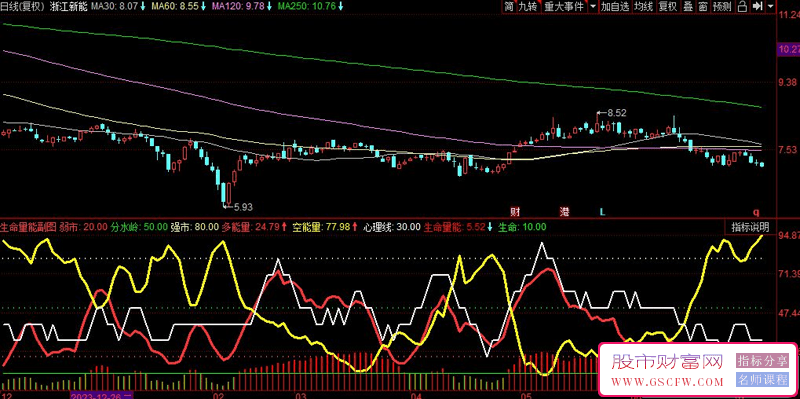The width and height of the screenshot is (800, 399).
Task: Add stock via 加自选 button
Action: coord(615,7)
